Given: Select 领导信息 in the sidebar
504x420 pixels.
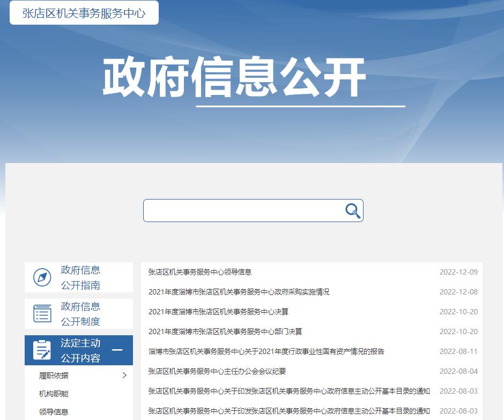Looking at the screenshot, I should pos(54,412).
